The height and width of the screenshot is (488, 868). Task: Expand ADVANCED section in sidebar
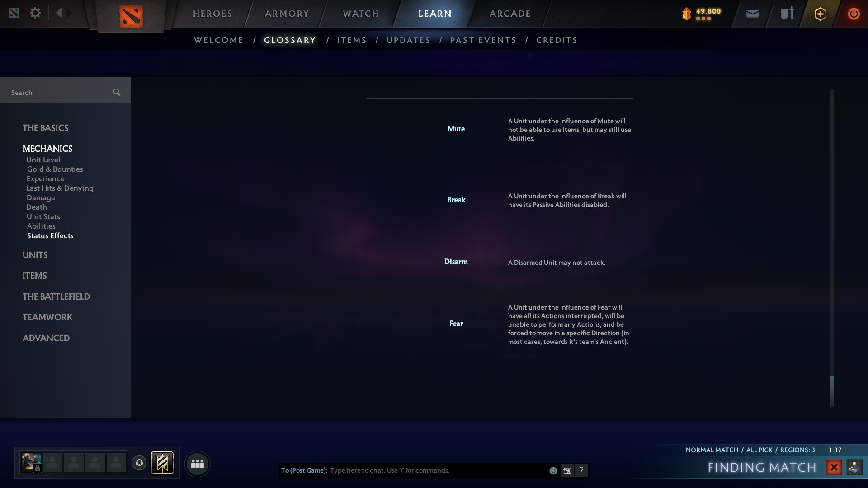coord(46,338)
